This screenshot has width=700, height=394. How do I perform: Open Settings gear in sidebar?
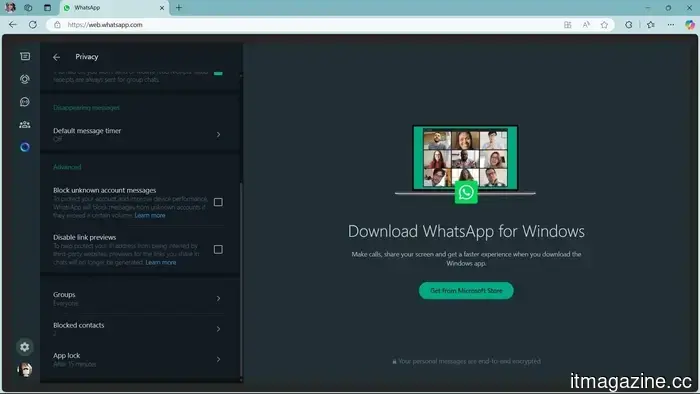pos(25,347)
